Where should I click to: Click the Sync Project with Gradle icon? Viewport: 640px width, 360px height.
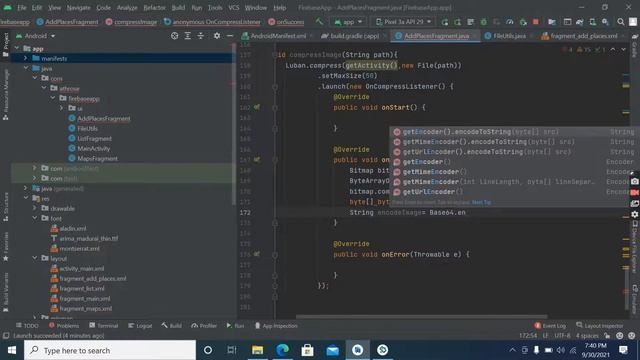coord(579,22)
